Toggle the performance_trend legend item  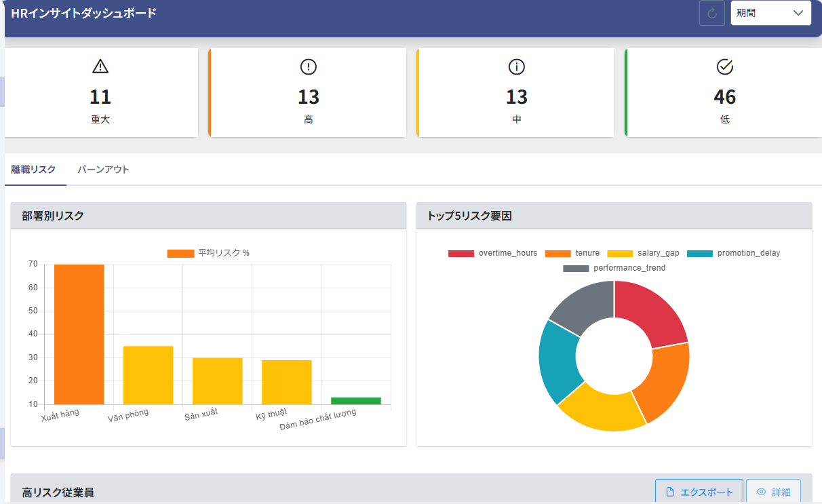point(614,268)
